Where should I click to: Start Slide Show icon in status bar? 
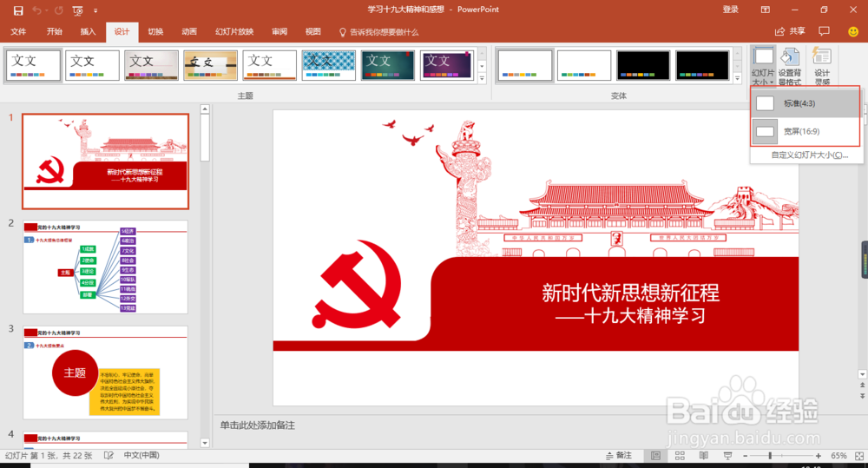pyautogui.click(x=727, y=455)
